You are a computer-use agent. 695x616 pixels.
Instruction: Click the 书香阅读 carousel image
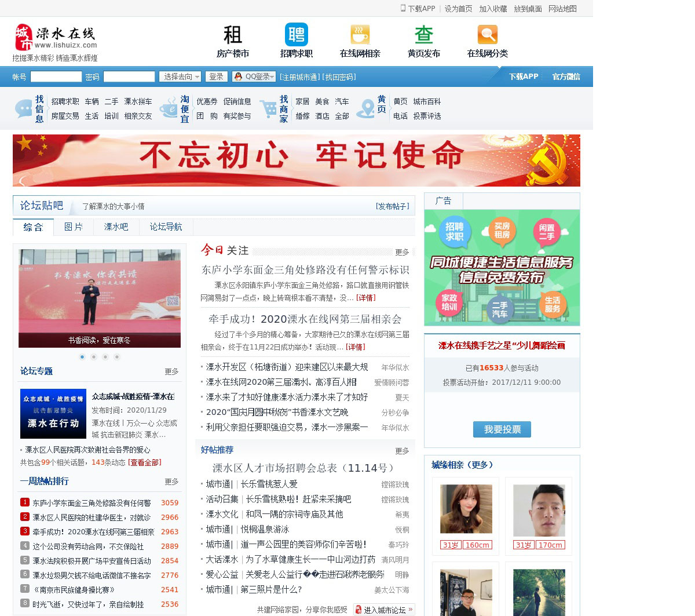coord(100,298)
